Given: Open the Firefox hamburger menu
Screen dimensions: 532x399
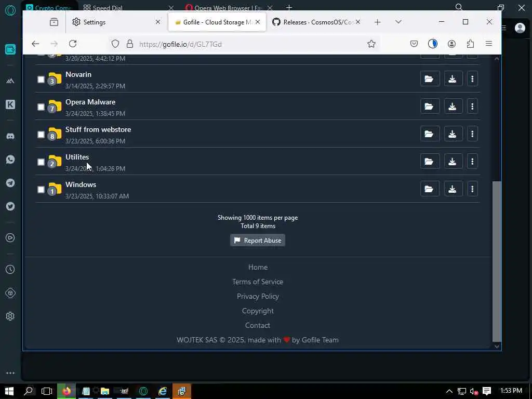Looking at the screenshot, I should tap(488, 44).
